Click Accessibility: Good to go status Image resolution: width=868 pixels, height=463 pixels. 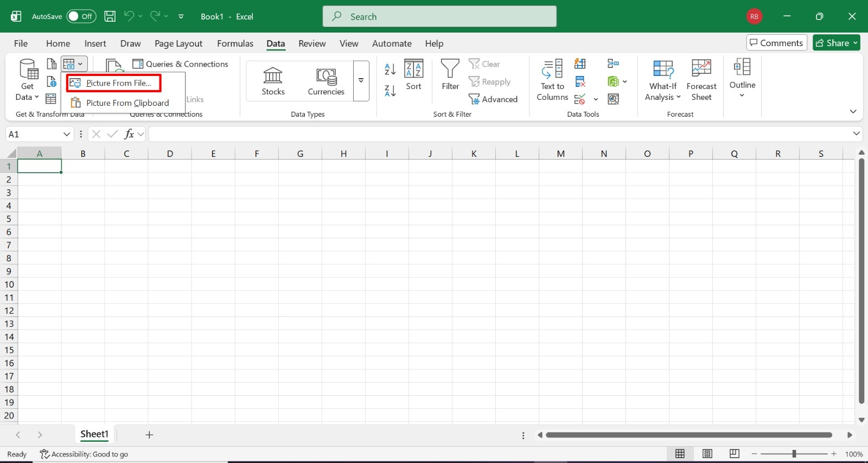[x=84, y=454]
